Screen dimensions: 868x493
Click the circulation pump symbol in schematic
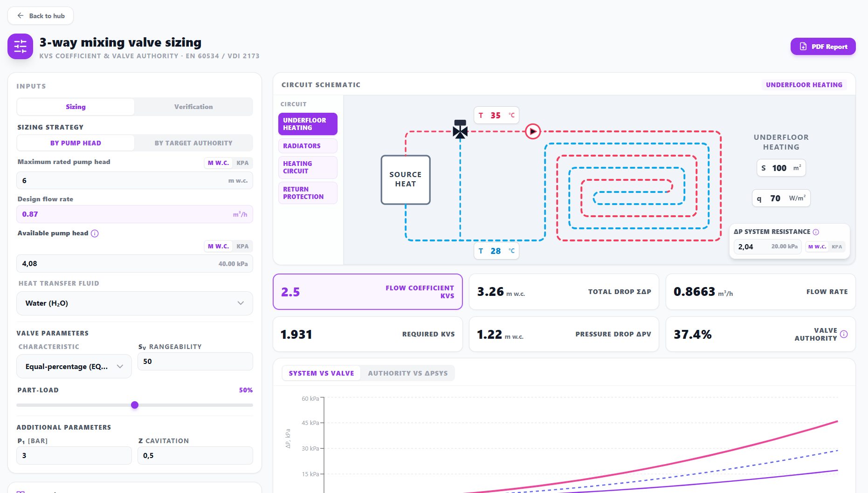(x=533, y=131)
